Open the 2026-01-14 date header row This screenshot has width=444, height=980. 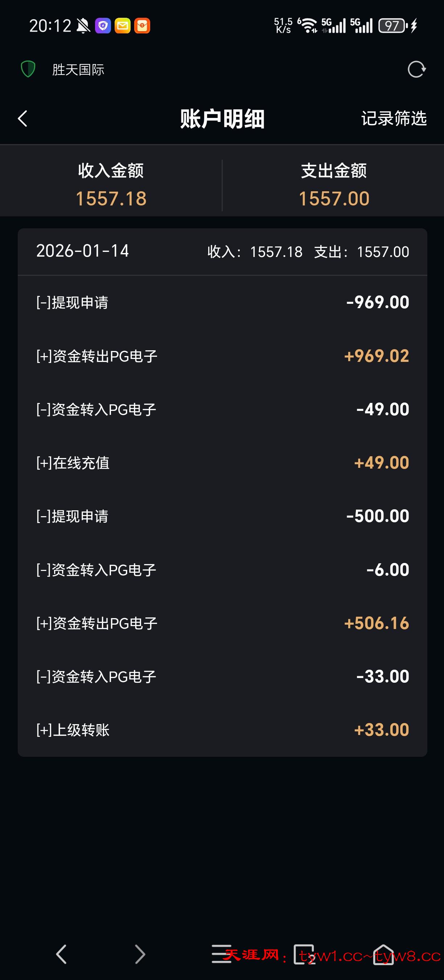(x=222, y=252)
